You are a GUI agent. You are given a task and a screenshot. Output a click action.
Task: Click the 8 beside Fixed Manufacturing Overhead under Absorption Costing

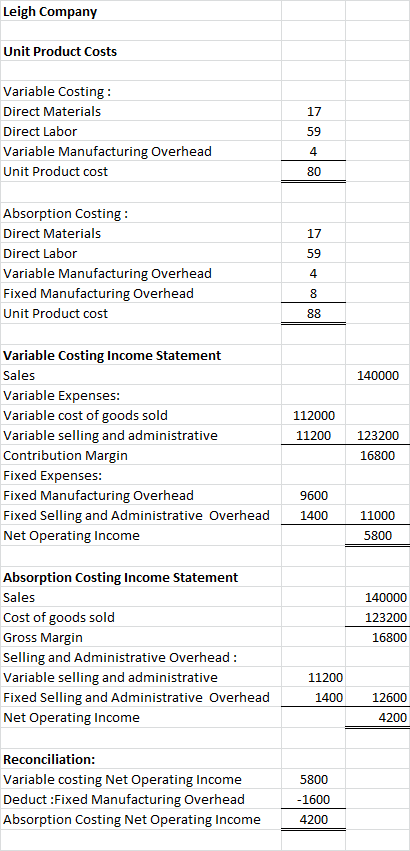[x=314, y=294]
